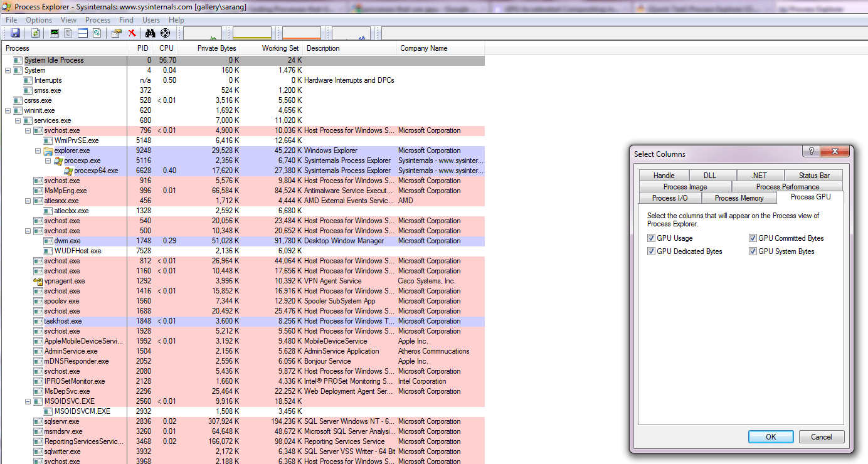Uncheck the GPU System Bytes checkbox
Viewport: 868px width, 464px height.
coord(753,251)
